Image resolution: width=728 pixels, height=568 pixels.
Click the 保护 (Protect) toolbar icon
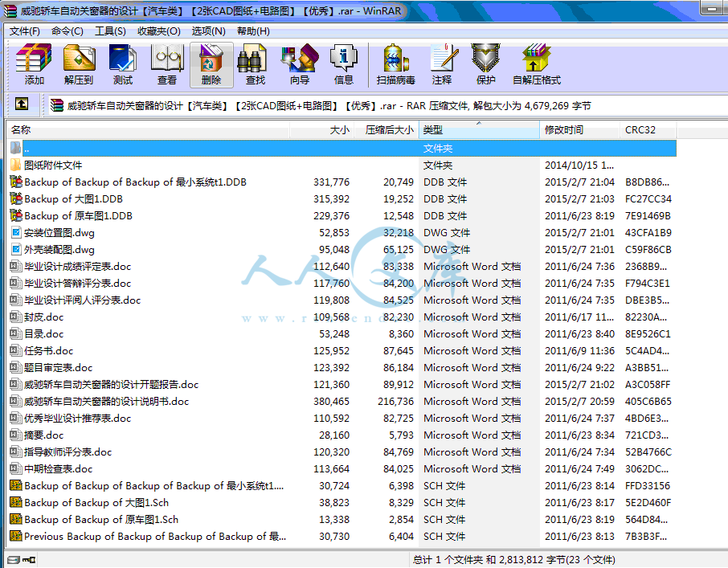point(485,64)
